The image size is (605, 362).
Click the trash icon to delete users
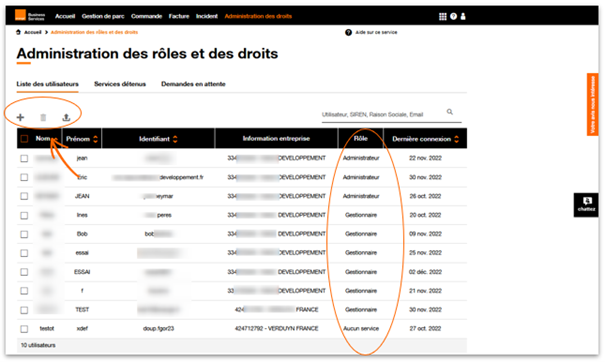43,117
